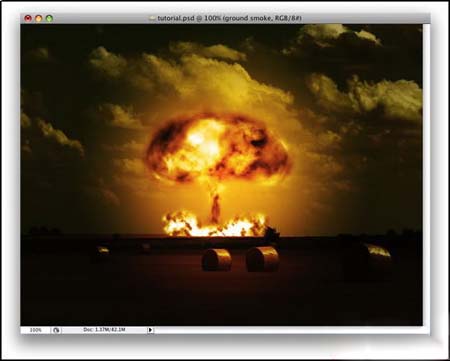The image size is (450, 361).
Task: Click the zoom percentage field showing 100%
Action: coord(35,330)
